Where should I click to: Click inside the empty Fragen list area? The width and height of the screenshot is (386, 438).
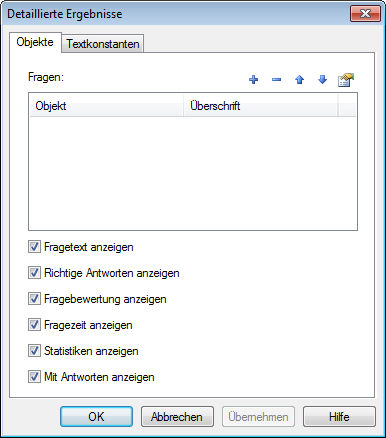193,173
